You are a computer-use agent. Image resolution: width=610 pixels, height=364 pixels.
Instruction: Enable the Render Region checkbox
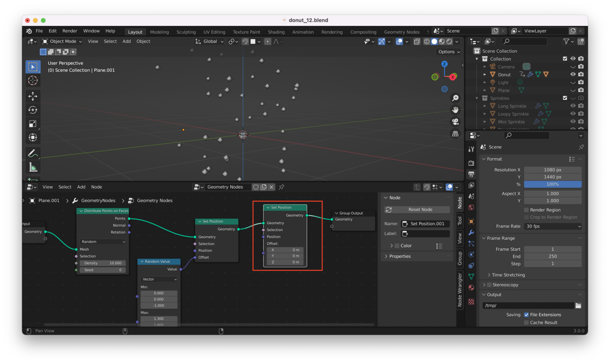coord(526,210)
